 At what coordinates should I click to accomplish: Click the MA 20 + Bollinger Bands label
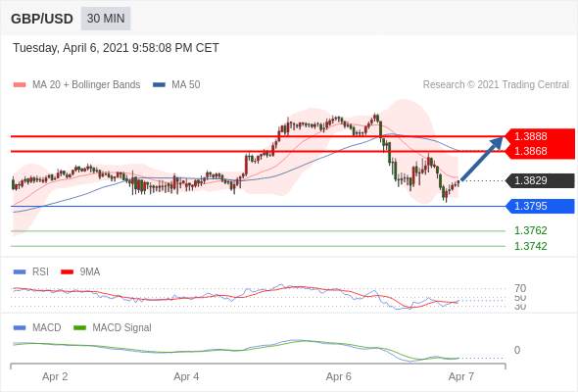point(86,85)
